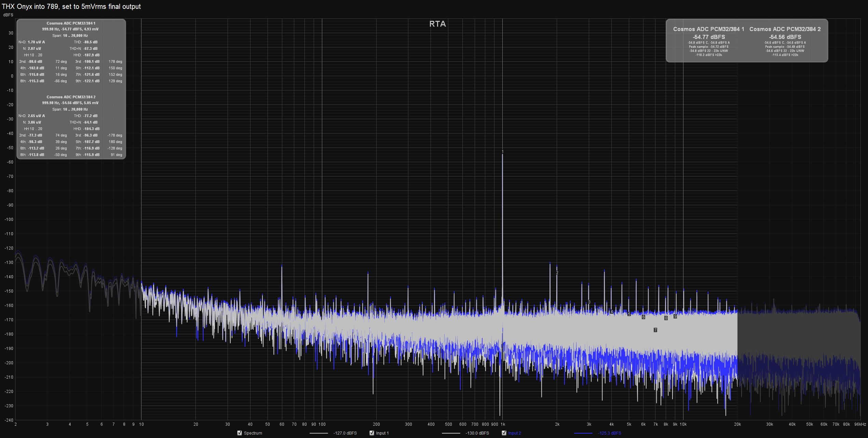
Task: Click the 6th harmonic marker near 6k
Action: 643,317
